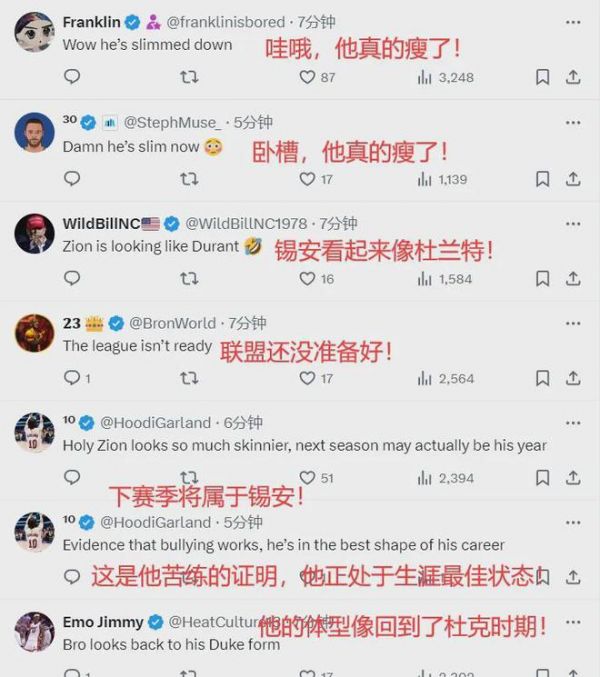Screen dimensions: 600x677
Task: Open more options on Franklin's tweet
Action: tap(573, 22)
